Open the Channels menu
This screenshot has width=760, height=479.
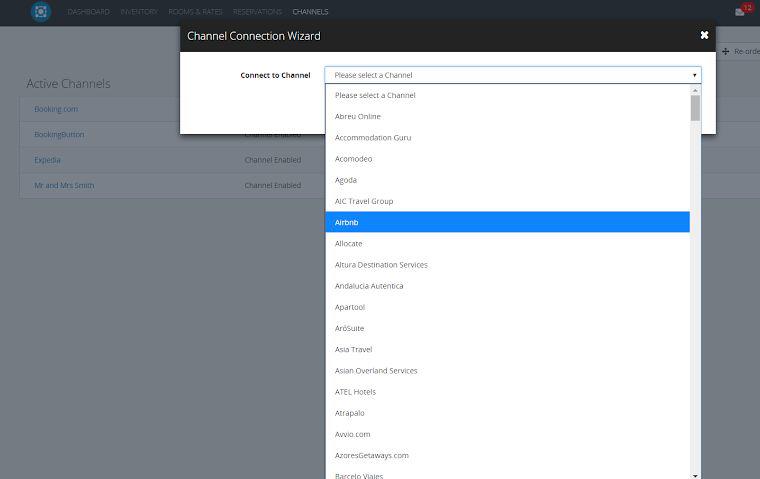pyautogui.click(x=310, y=12)
